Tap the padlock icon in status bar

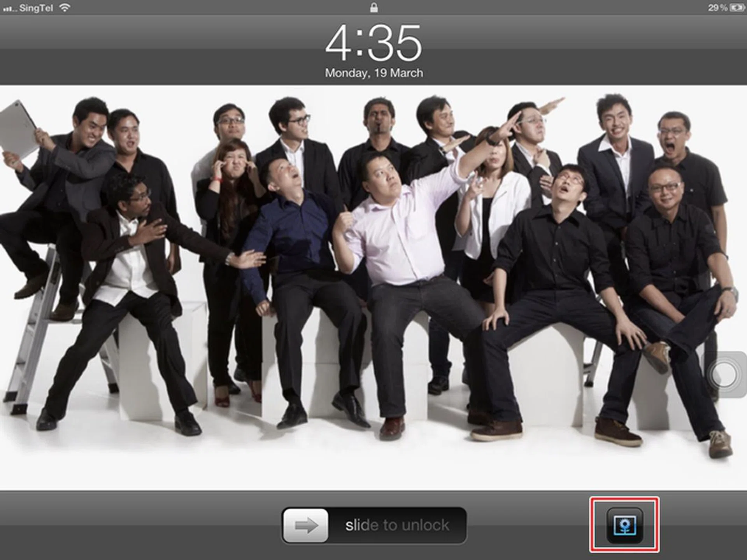(373, 7)
